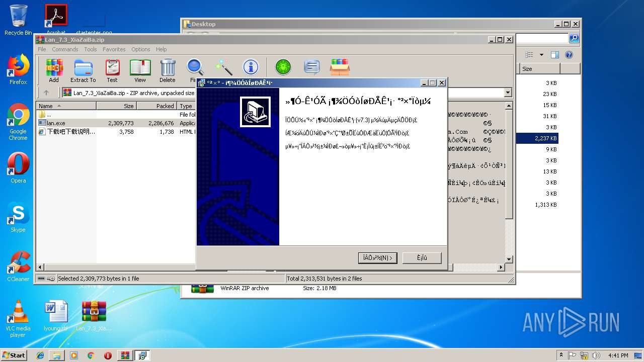The width and height of the screenshot is (644, 362).
Task: Open the Commands menu
Action: click(x=65, y=49)
